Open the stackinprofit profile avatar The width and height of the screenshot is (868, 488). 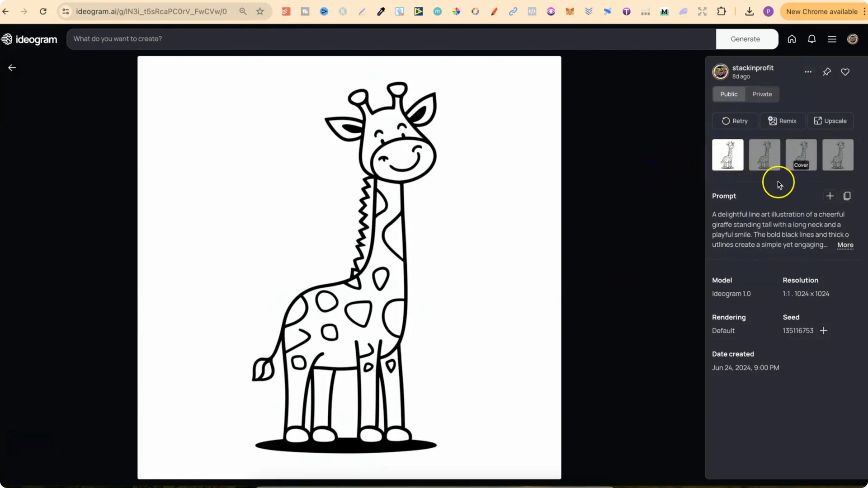[x=721, y=71]
